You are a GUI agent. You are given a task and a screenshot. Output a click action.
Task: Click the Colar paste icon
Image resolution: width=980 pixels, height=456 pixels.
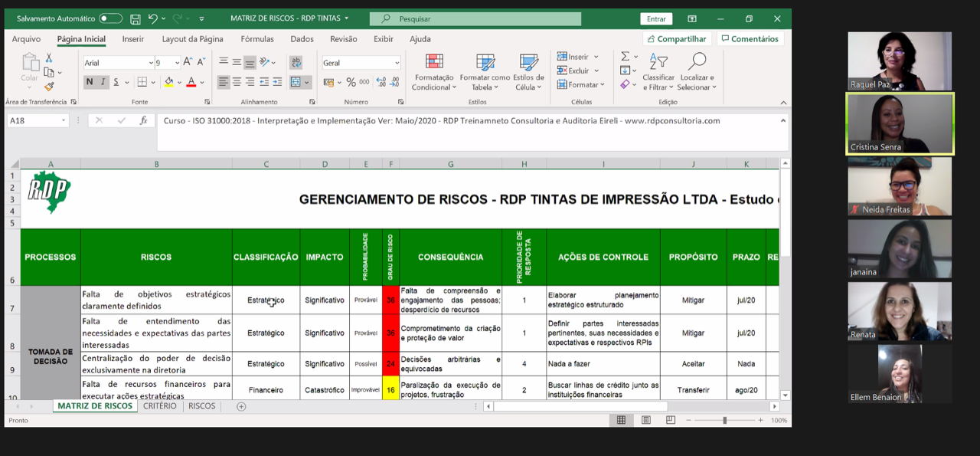(x=29, y=63)
